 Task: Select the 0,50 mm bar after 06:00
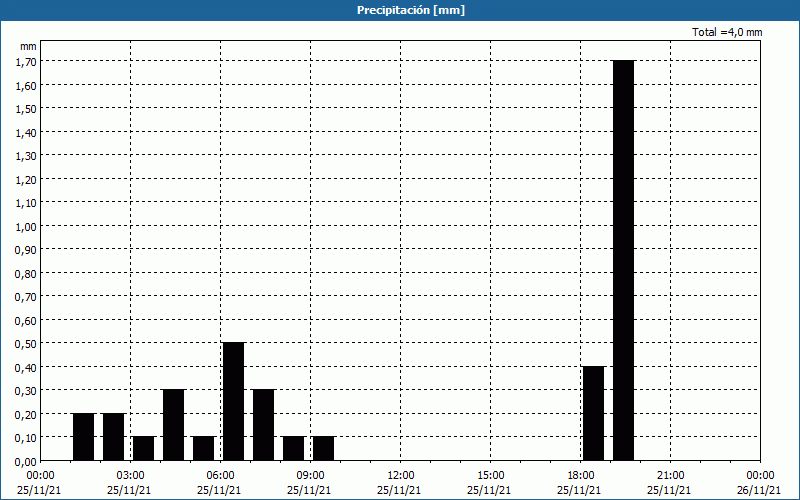(234, 402)
